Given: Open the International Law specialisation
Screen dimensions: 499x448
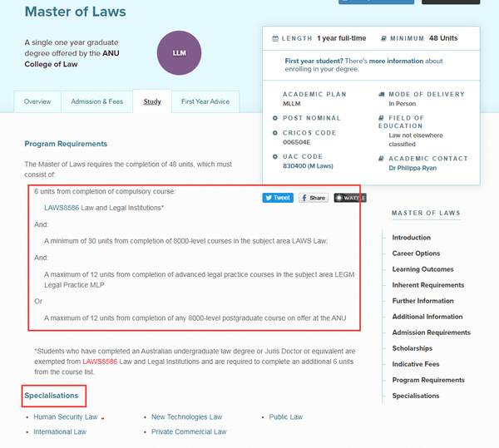Looking at the screenshot, I should tap(60, 431).
